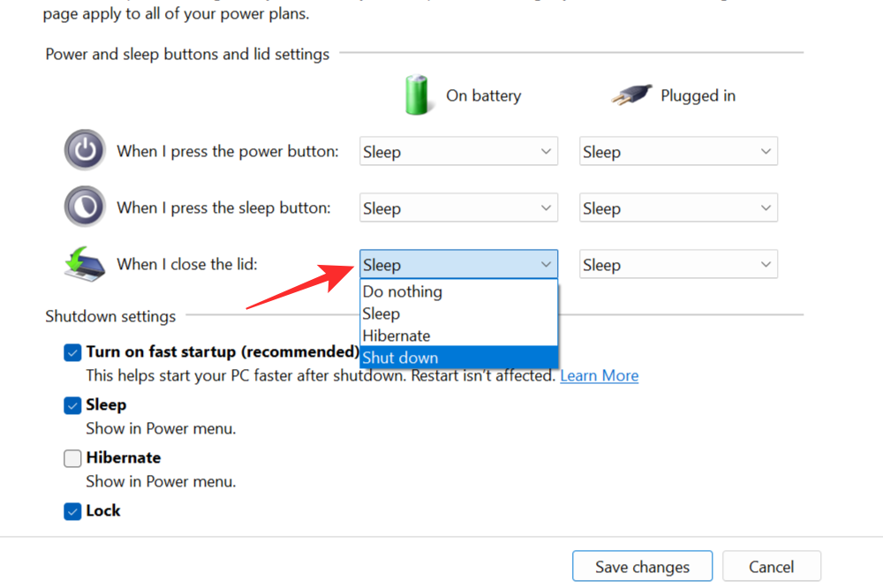Choose Hibernate in the dropdown list

click(396, 335)
